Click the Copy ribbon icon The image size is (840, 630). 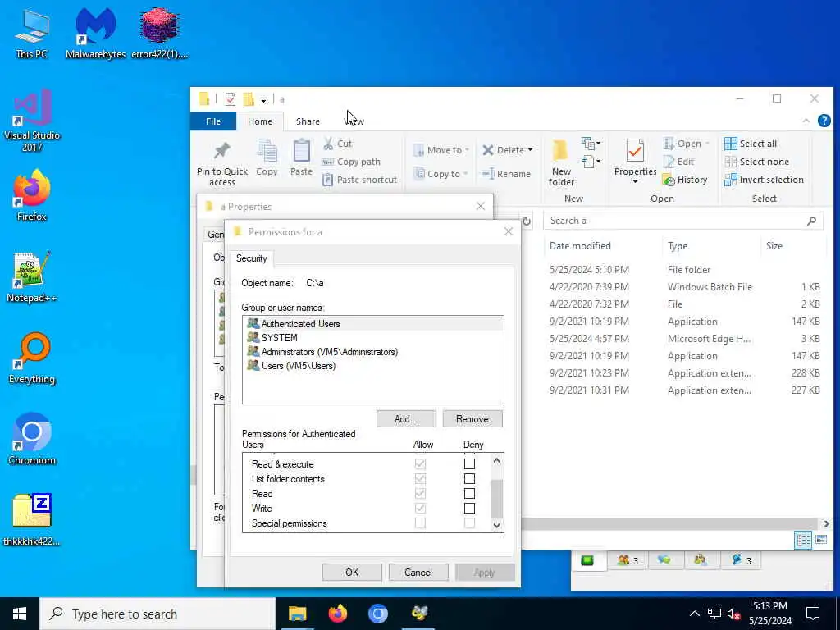[267, 151]
